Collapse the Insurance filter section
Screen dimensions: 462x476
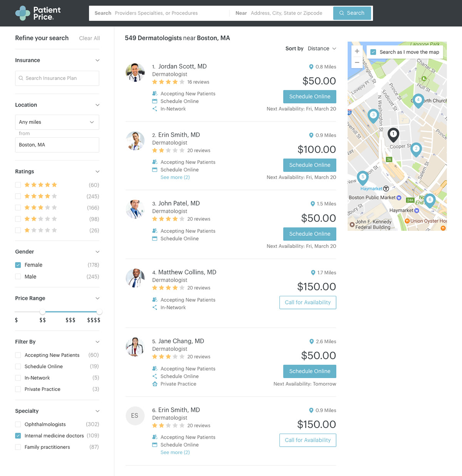(97, 60)
